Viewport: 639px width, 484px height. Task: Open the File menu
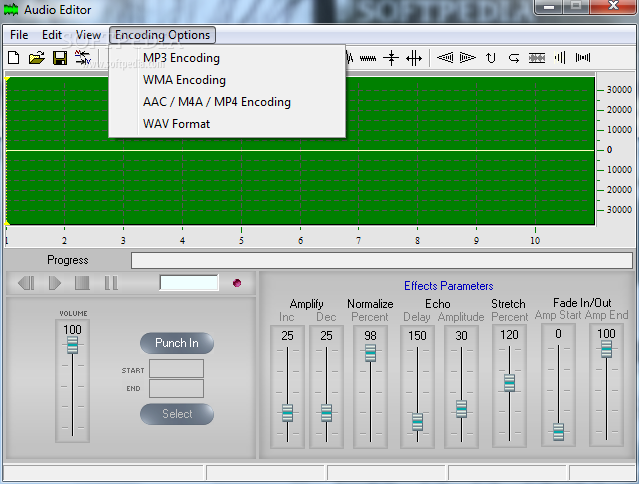pos(19,35)
